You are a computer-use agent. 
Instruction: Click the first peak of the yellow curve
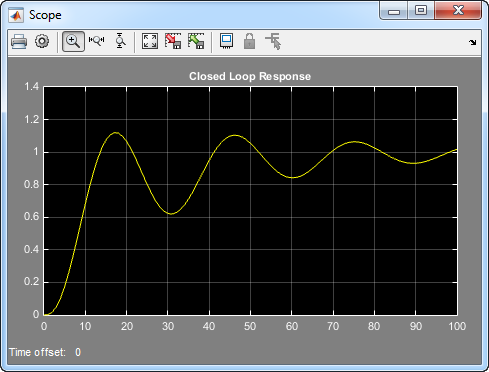115,133
